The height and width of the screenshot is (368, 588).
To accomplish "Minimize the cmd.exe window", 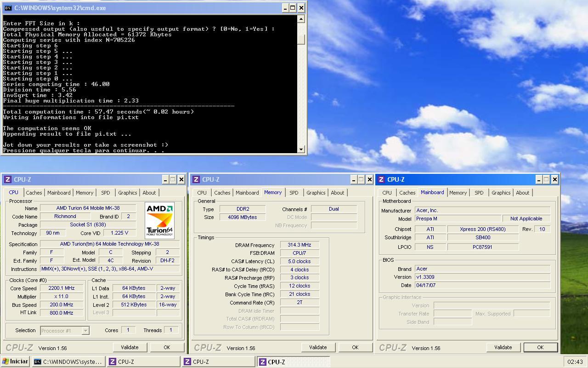I will click(x=284, y=8).
